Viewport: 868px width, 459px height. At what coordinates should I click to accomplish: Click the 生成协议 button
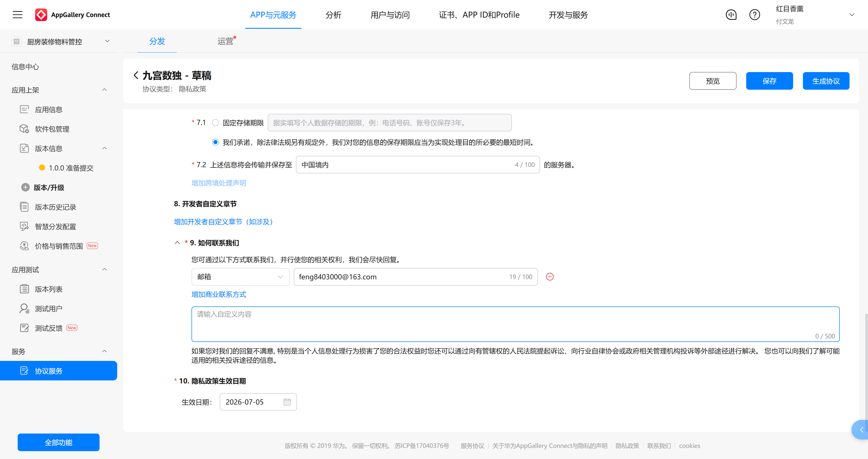click(x=826, y=81)
